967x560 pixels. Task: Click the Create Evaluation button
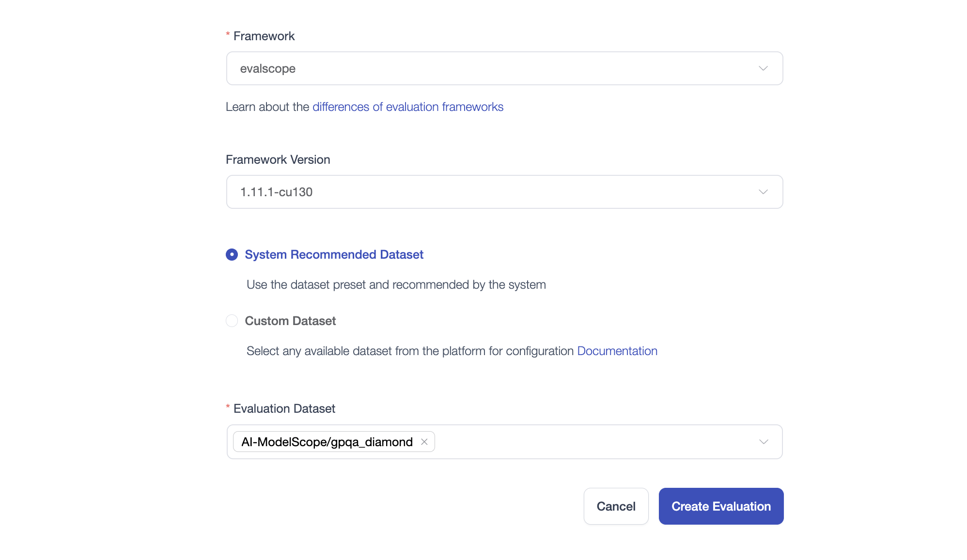point(721,506)
